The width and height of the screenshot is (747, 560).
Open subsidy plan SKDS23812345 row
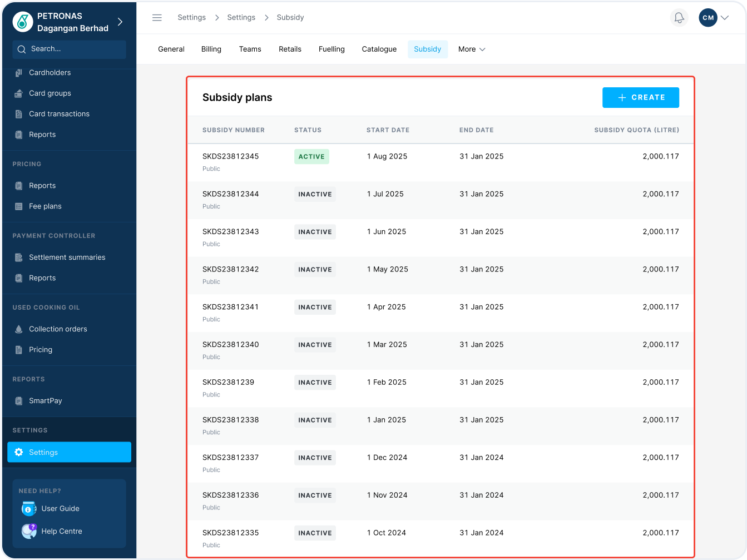230,157
